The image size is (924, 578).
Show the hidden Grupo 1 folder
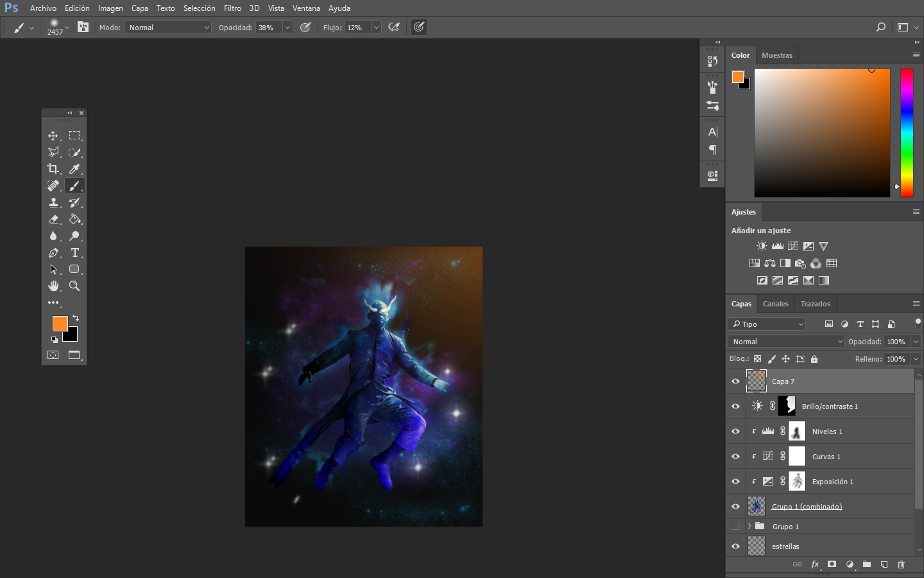click(735, 527)
